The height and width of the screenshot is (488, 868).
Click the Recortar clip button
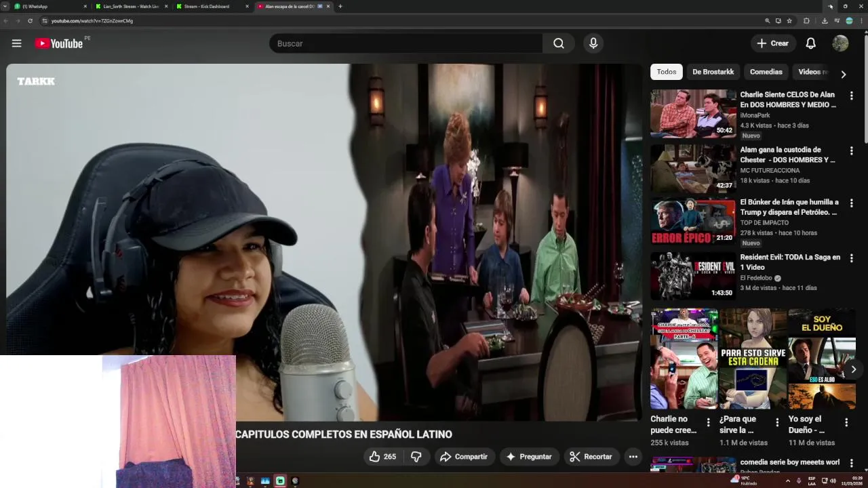pyautogui.click(x=591, y=457)
